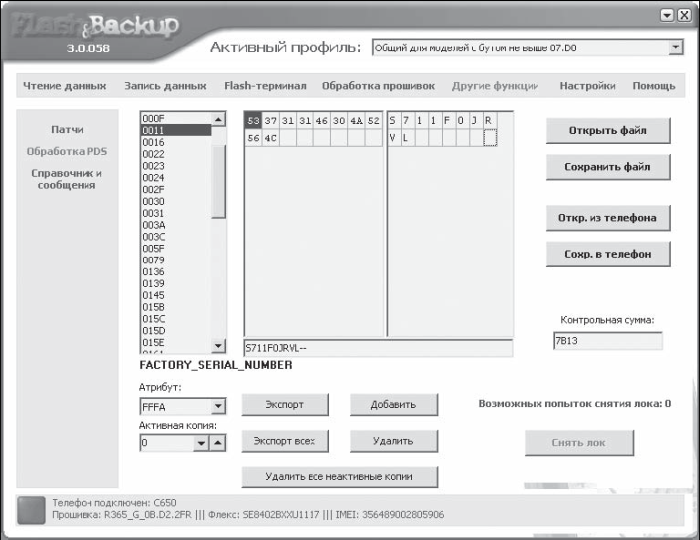Open the Настройки tab

(588, 86)
